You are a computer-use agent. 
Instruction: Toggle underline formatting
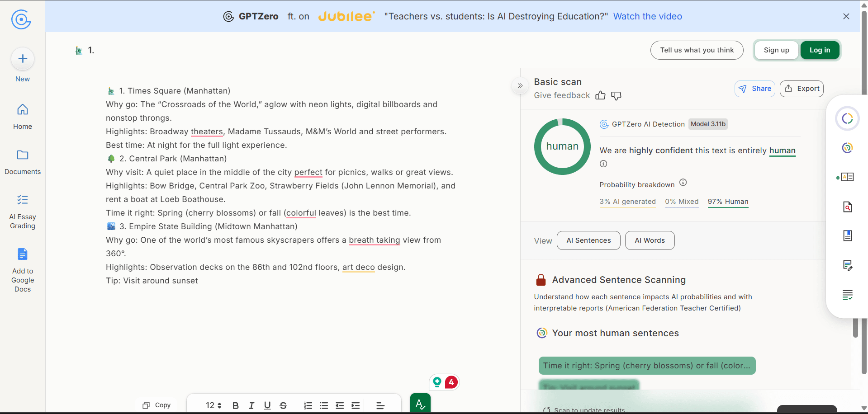pos(267,405)
